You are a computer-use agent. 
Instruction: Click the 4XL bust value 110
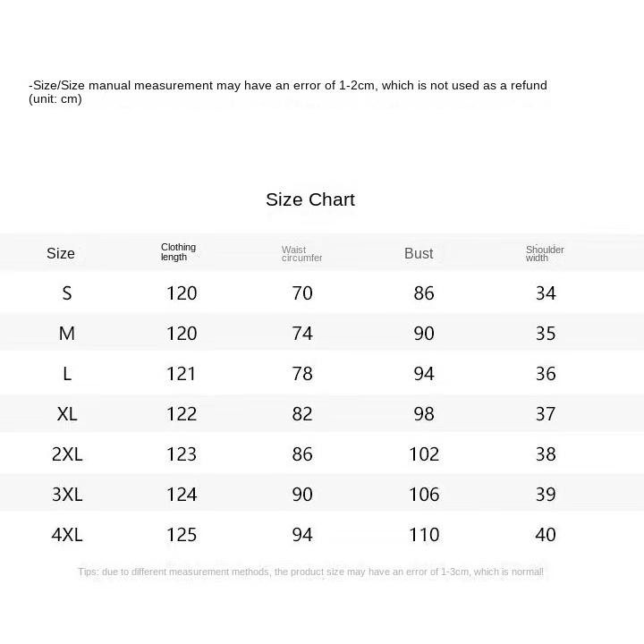424,534
